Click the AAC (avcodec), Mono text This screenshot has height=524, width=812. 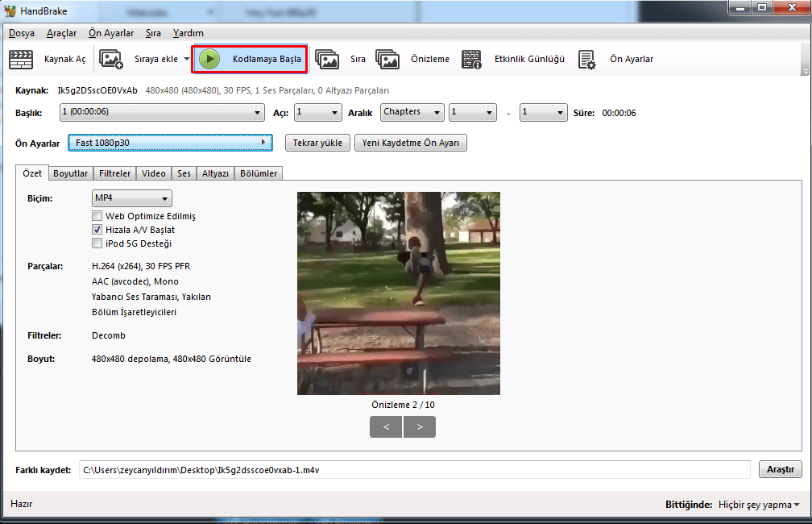(135, 281)
